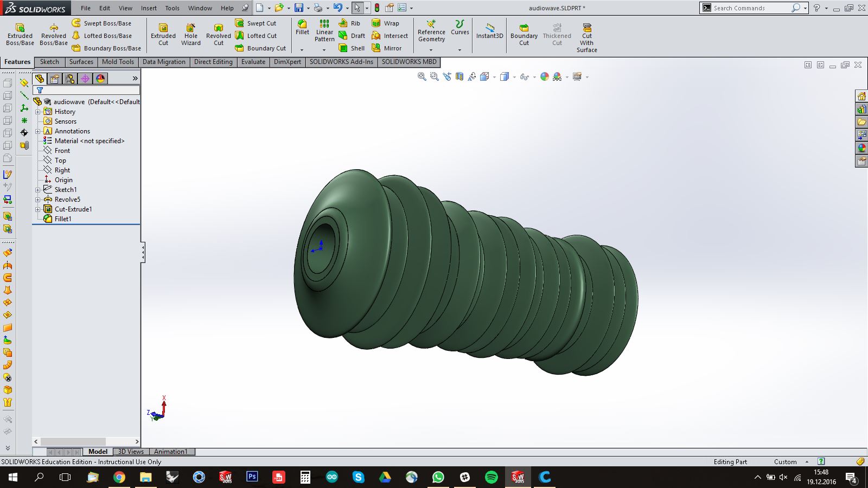868x488 pixels.
Task: Click the Curves tool
Action: point(459,28)
